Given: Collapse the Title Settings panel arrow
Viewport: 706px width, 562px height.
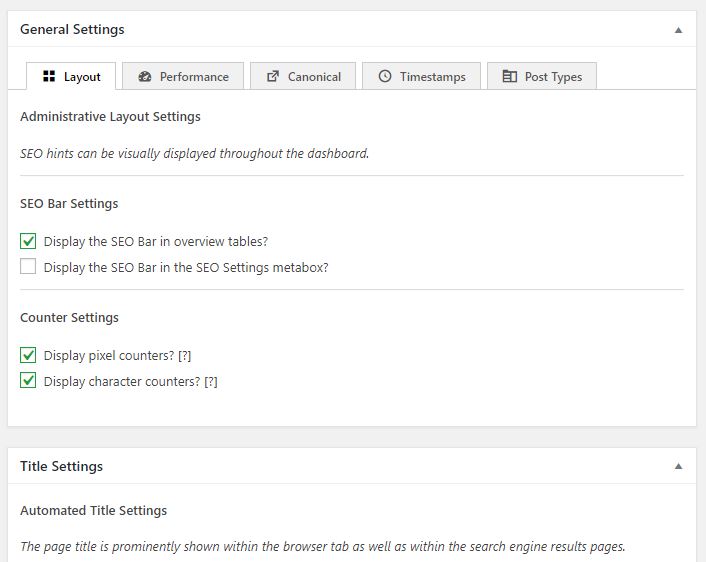Looking at the screenshot, I should [x=678, y=466].
